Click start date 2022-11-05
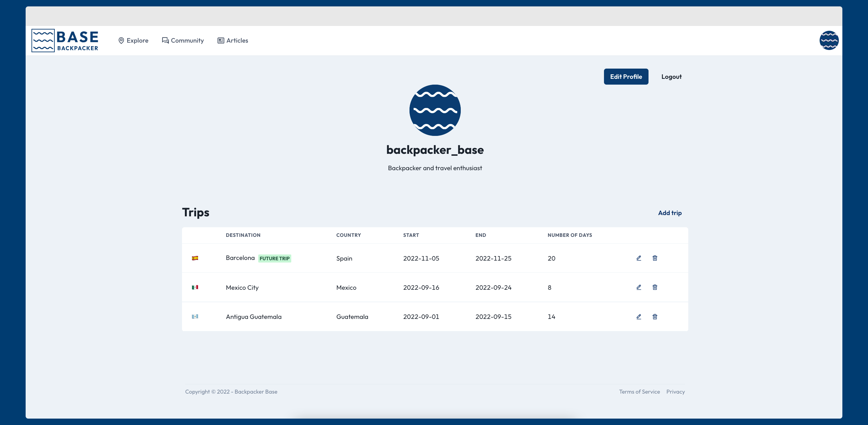868x425 pixels. point(421,258)
